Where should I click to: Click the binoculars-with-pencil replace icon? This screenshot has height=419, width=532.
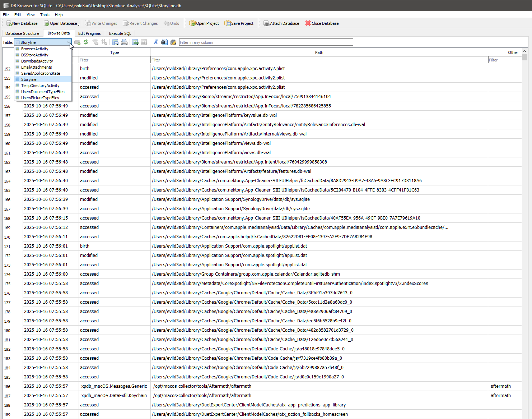click(x=173, y=42)
